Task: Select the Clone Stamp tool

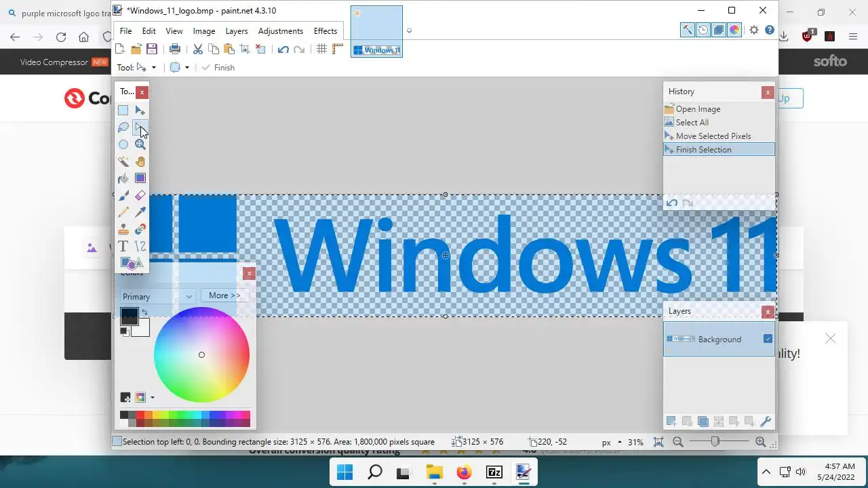Action: [123, 229]
